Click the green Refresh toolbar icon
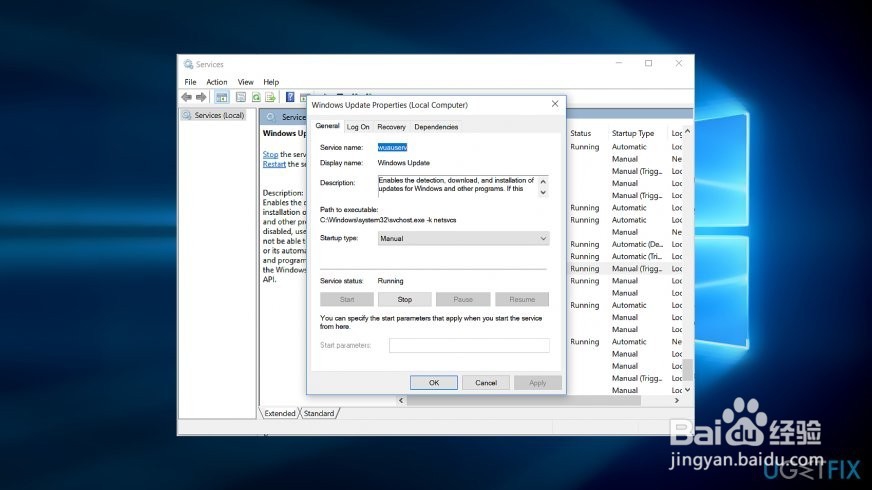This screenshot has width=872, height=490. point(256,97)
